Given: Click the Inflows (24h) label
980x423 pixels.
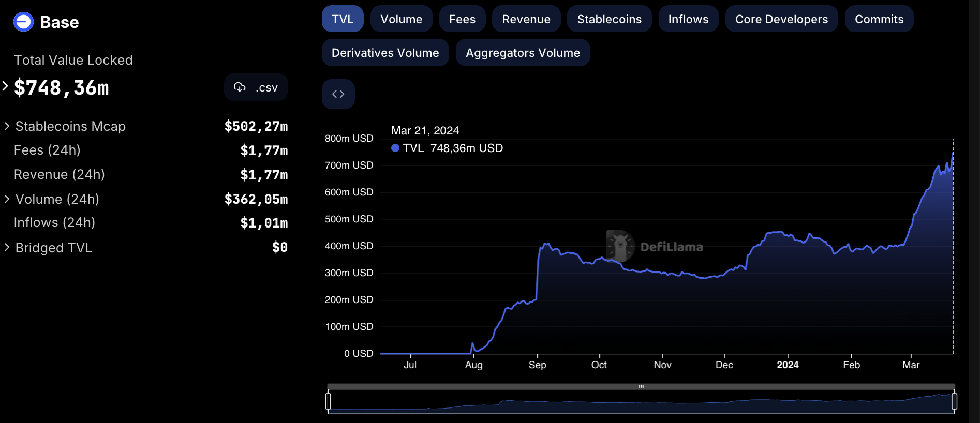Looking at the screenshot, I should point(54,222).
